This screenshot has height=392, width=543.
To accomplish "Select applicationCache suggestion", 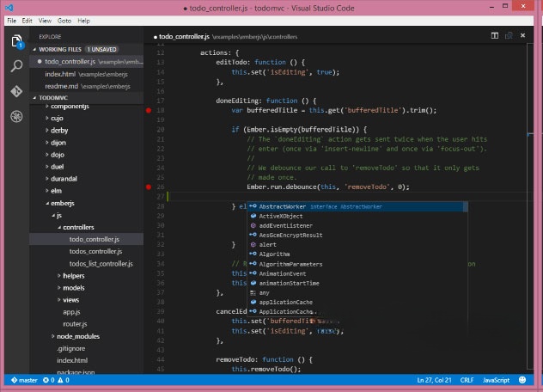I will [x=357, y=303].
